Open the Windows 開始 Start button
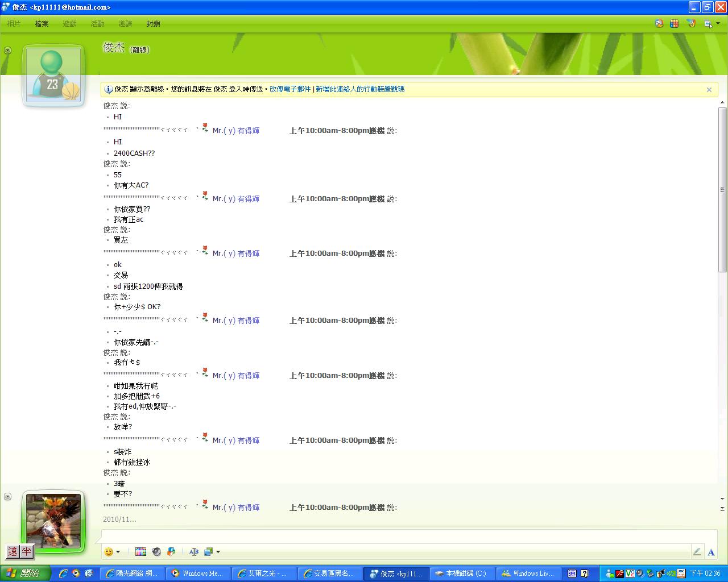 click(x=26, y=573)
